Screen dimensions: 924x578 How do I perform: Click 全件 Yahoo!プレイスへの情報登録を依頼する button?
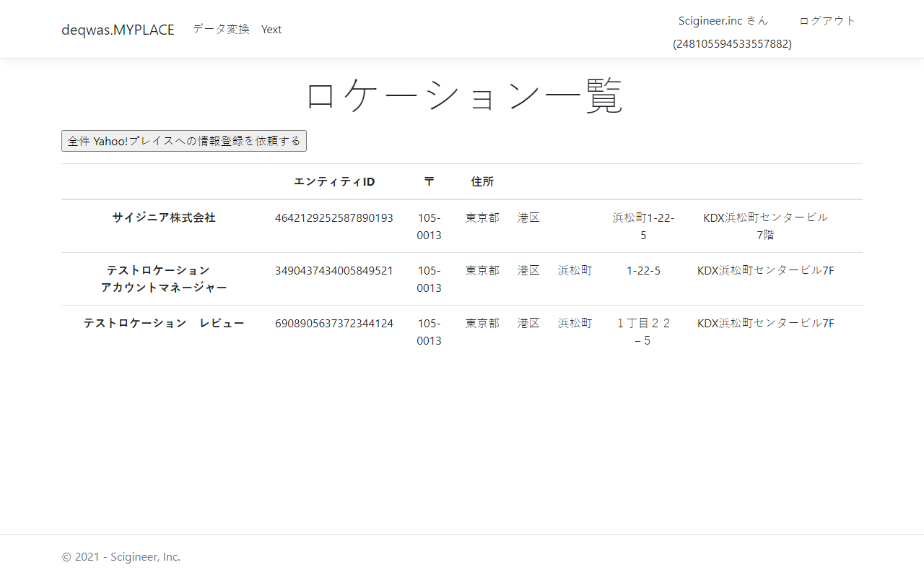point(184,141)
